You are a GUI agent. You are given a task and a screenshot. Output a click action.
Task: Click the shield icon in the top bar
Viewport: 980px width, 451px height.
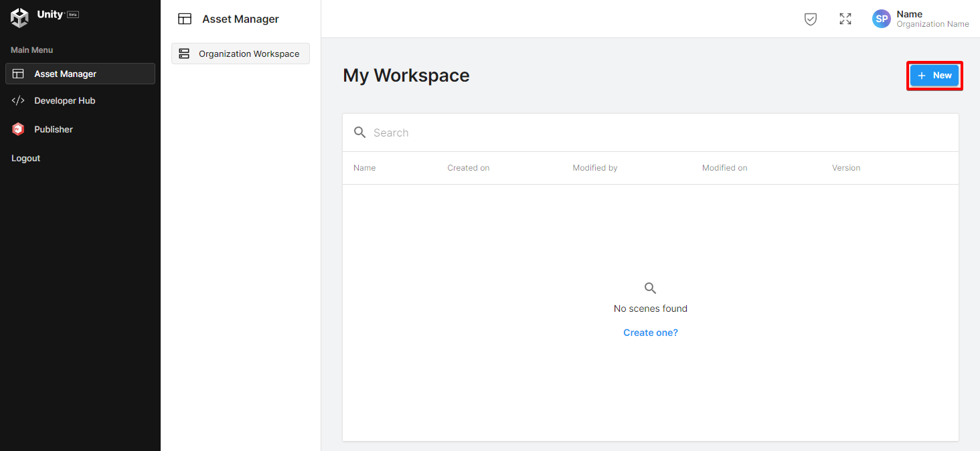[x=810, y=19]
